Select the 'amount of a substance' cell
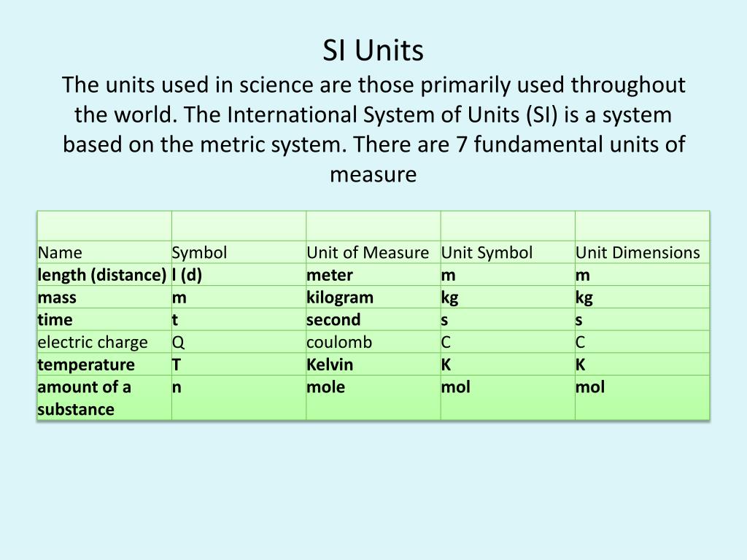This screenshot has height=560, width=747. (104, 397)
